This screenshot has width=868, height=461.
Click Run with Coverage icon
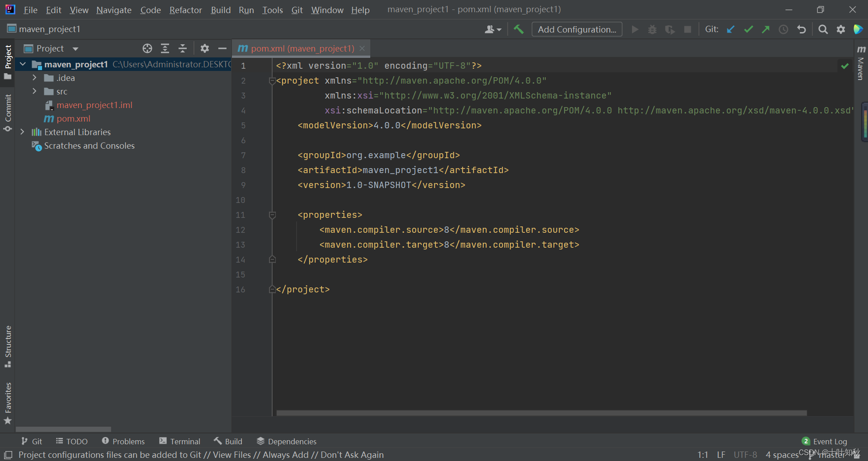(670, 29)
